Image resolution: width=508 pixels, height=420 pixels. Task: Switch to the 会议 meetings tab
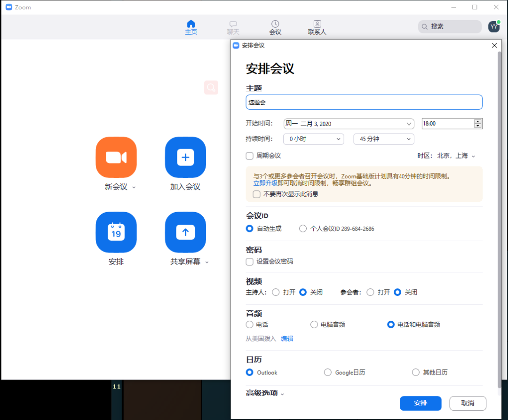click(x=275, y=27)
